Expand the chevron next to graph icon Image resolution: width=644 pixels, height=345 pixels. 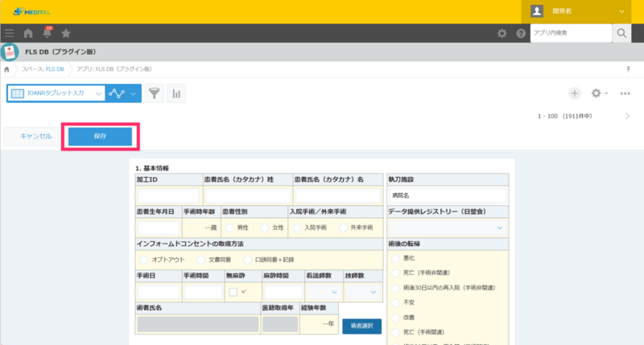pos(134,93)
